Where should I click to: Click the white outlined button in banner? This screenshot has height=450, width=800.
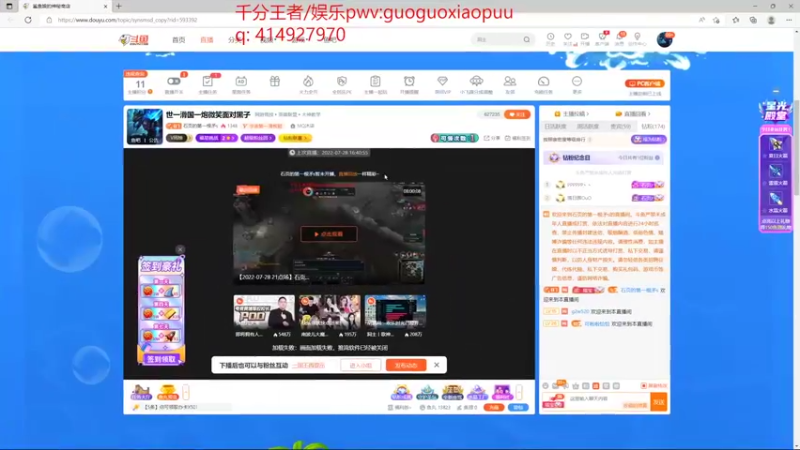point(361,365)
